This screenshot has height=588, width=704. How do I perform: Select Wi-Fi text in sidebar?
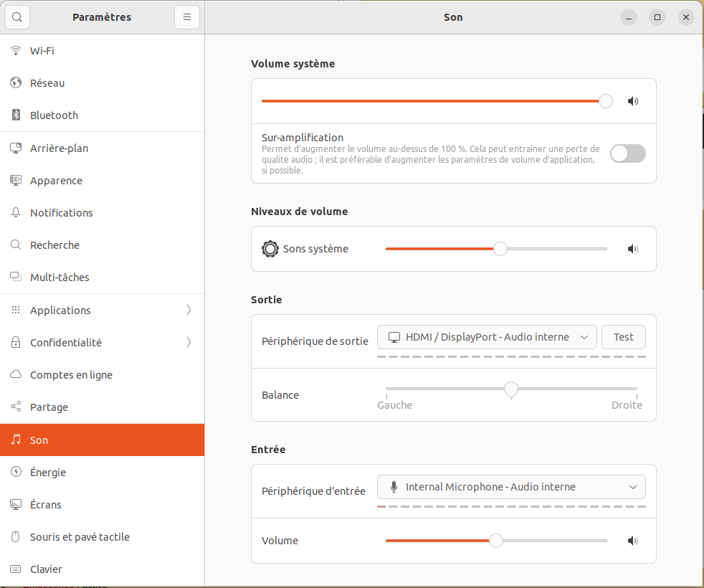coord(42,51)
